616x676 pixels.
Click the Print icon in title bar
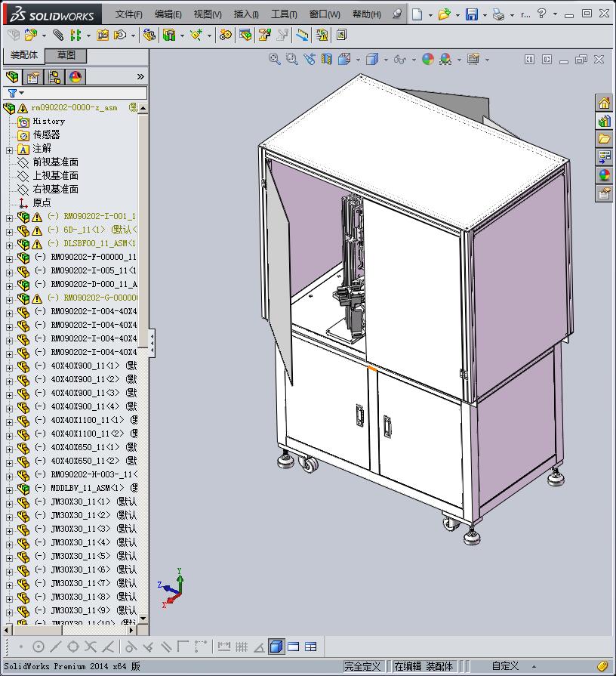pos(498,14)
